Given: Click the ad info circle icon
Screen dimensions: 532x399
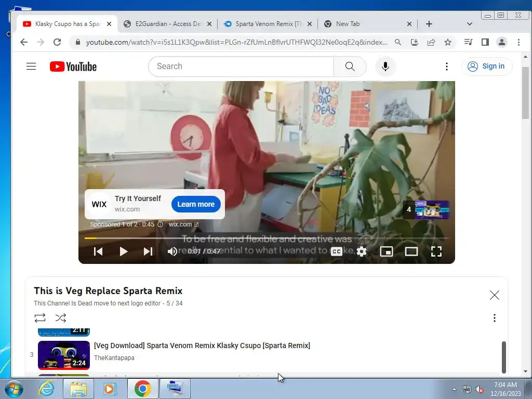Looking at the screenshot, I should (x=161, y=224).
